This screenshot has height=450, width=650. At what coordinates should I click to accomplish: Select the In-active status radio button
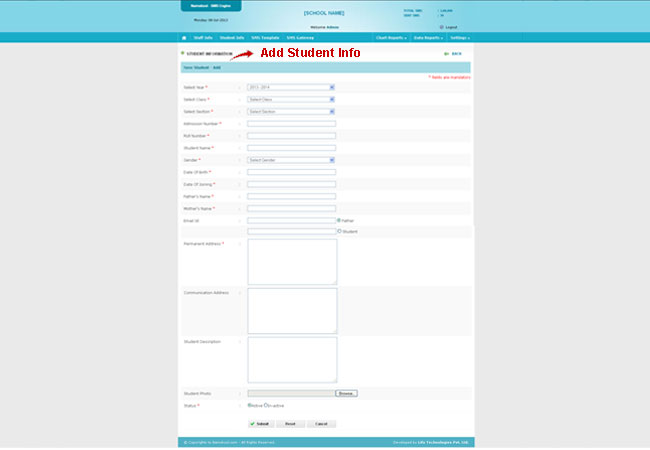266,405
